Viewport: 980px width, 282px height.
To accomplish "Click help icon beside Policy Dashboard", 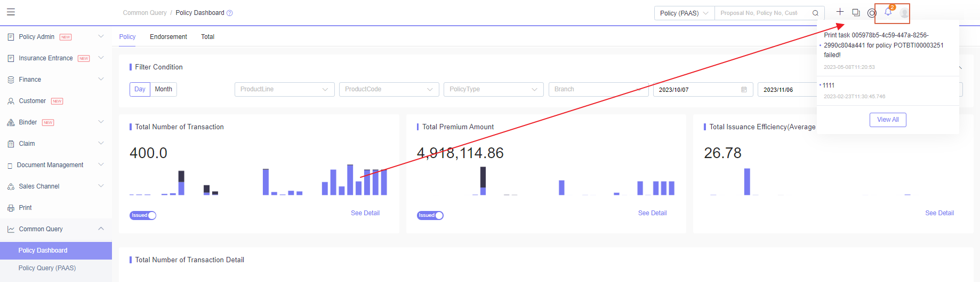I will pos(230,13).
